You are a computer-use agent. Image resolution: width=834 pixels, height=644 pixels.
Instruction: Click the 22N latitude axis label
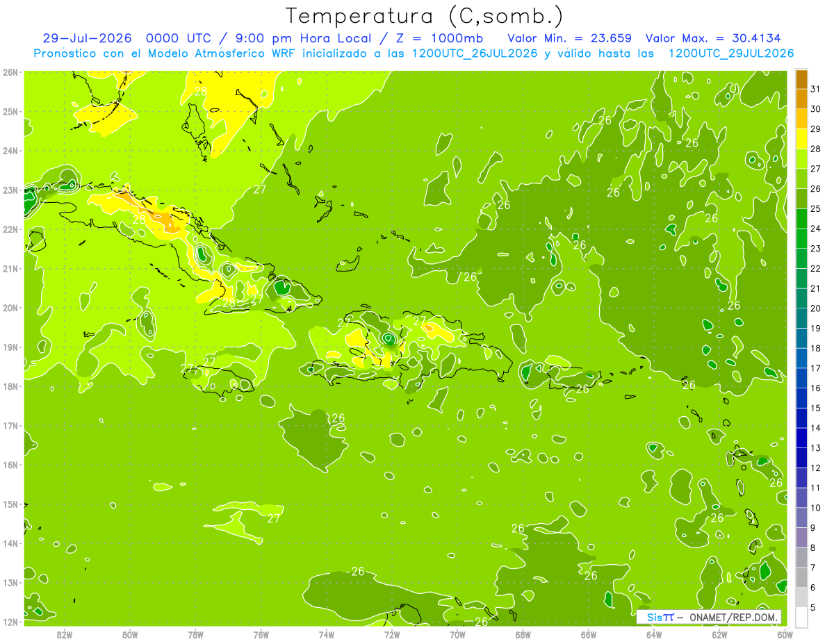pos(10,229)
